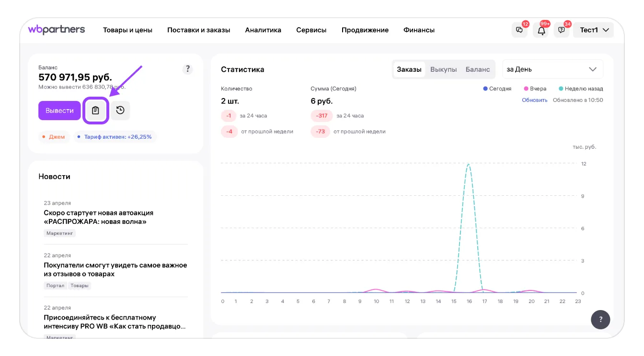The width and height of the screenshot is (644, 356).
Task: Open the floating help button
Action: [600, 319]
